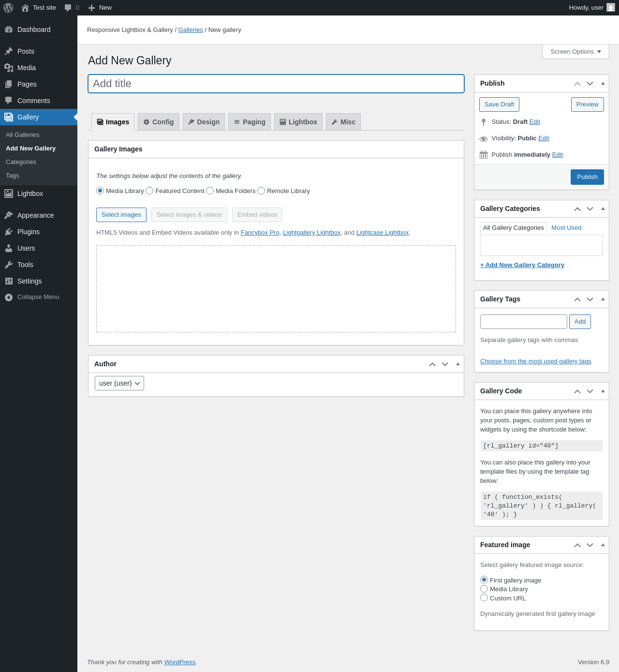The width and height of the screenshot is (619, 672).
Task: Click the Save Draft button
Action: [x=499, y=105]
